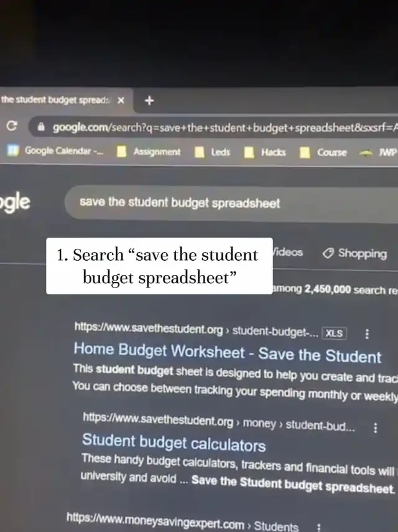The image size is (398, 532).
Task: Open the Course bookmark folder
Action: 323,152
